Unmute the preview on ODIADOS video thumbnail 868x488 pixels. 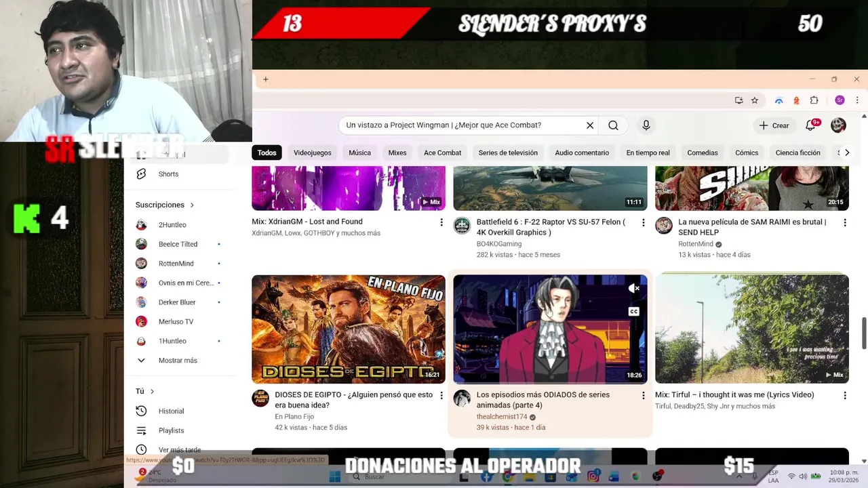coord(634,289)
